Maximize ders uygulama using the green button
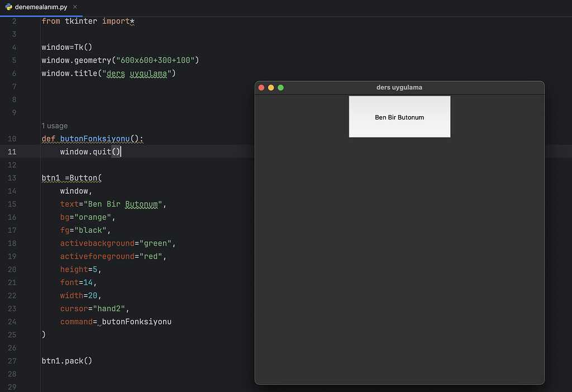This screenshot has width=572, height=392. pos(281,88)
